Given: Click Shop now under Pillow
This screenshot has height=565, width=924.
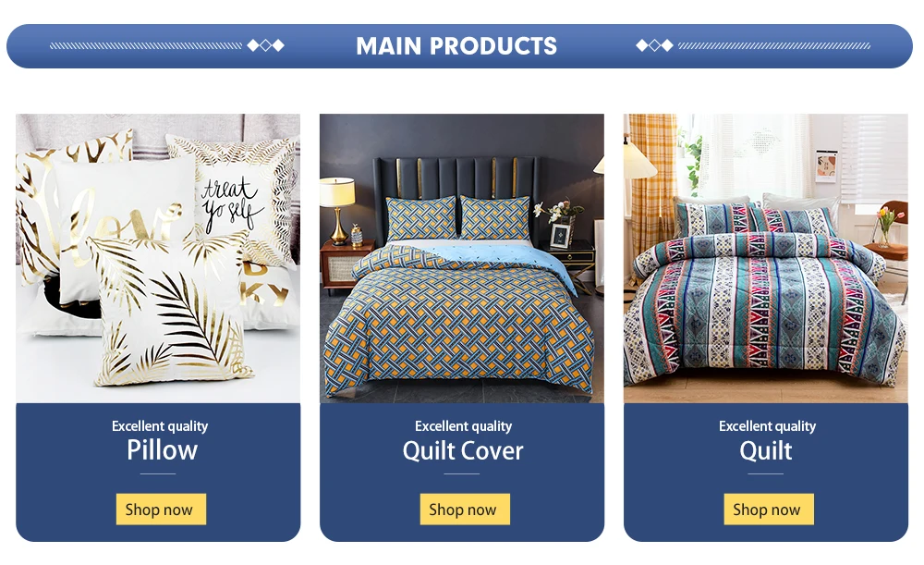Looking at the screenshot, I should (161, 509).
